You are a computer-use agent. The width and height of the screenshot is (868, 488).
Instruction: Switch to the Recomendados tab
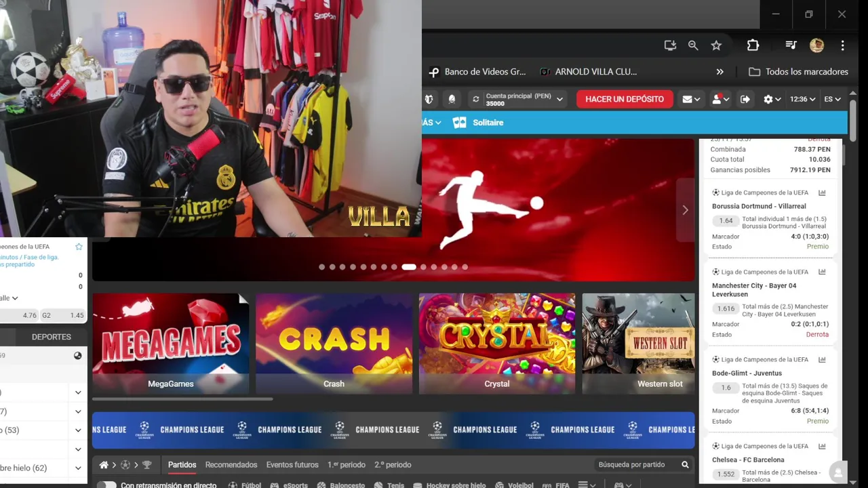point(231,465)
